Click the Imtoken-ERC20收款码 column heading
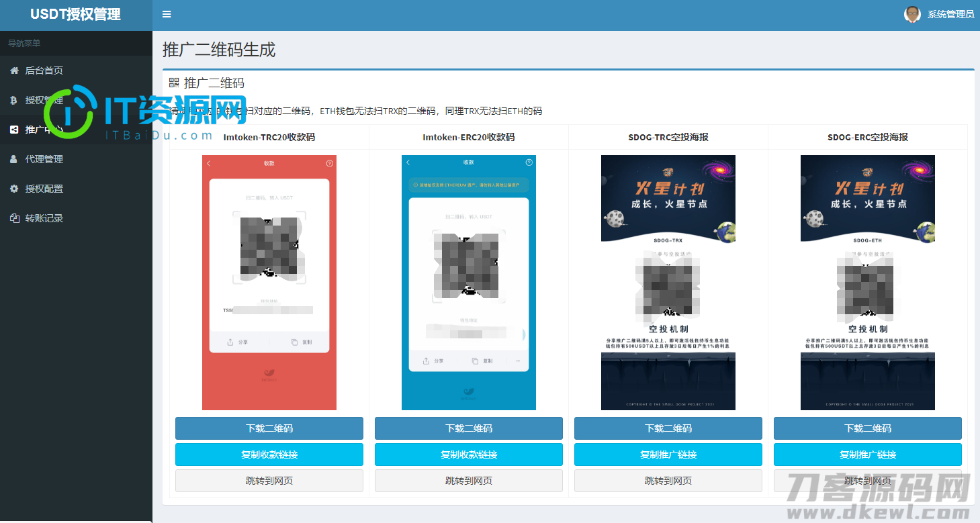 [x=469, y=137]
